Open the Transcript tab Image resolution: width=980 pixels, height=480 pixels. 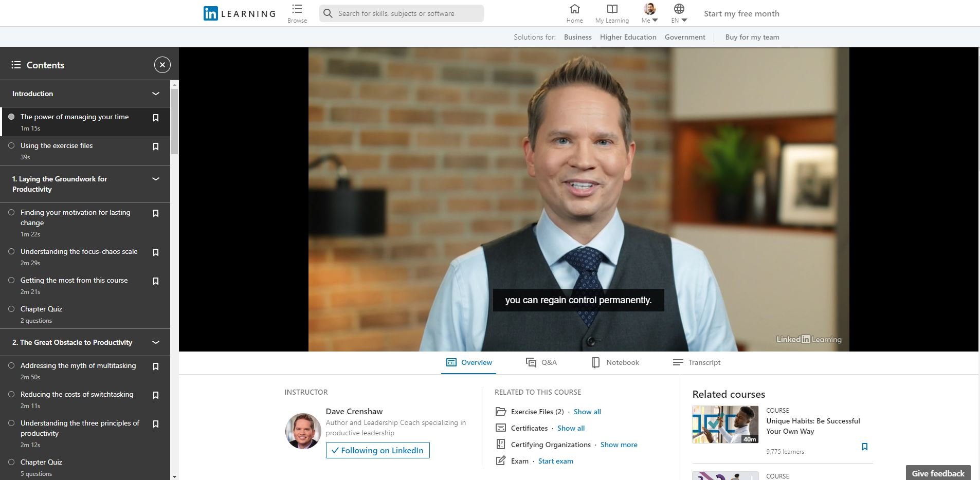point(697,362)
